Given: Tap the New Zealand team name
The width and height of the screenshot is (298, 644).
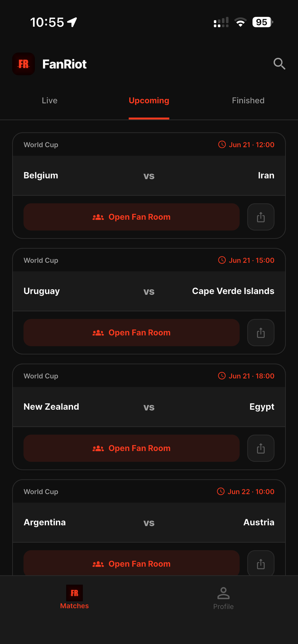Looking at the screenshot, I should [51, 406].
